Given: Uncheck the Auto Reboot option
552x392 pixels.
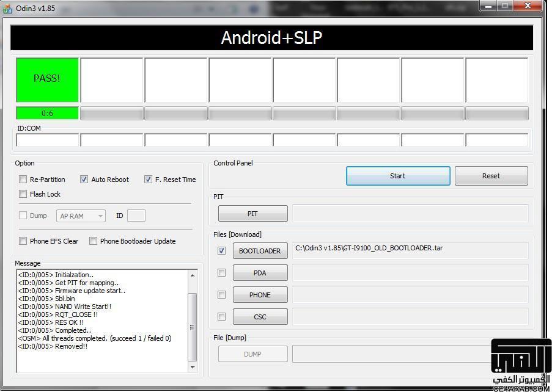Looking at the screenshot, I should click(84, 180).
